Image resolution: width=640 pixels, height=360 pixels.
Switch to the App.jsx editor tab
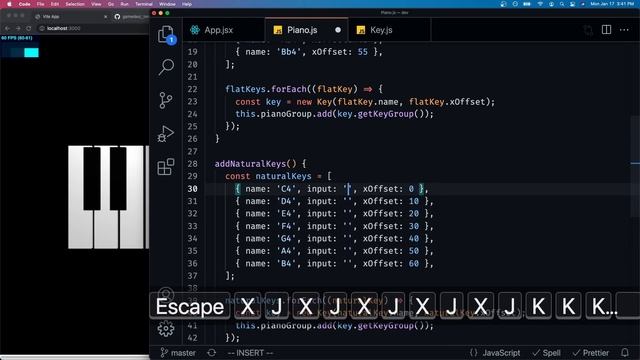click(x=224, y=30)
